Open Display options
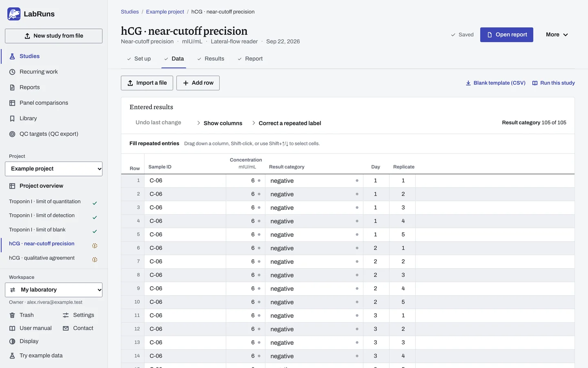588x368 pixels. point(24,341)
